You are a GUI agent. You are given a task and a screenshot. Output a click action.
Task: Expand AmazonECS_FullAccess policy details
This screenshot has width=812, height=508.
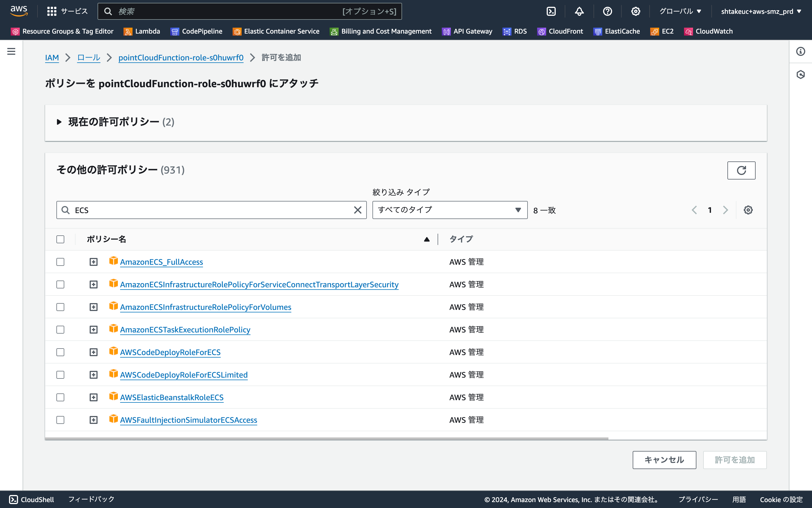click(93, 262)
